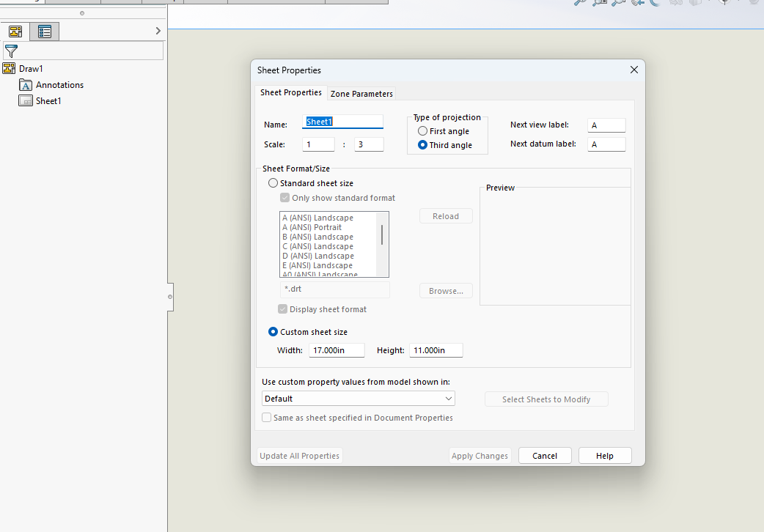Cancel the Sheet Properties dialog

tap(545, 456)
